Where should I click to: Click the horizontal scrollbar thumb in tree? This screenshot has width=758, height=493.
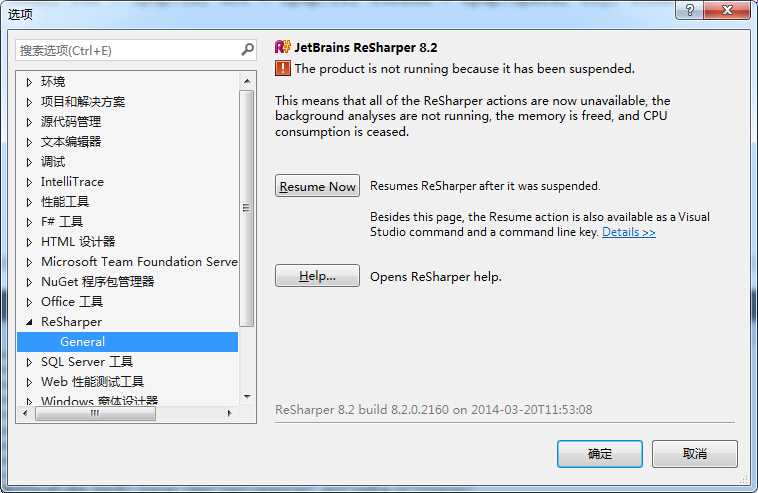point(95,413)
